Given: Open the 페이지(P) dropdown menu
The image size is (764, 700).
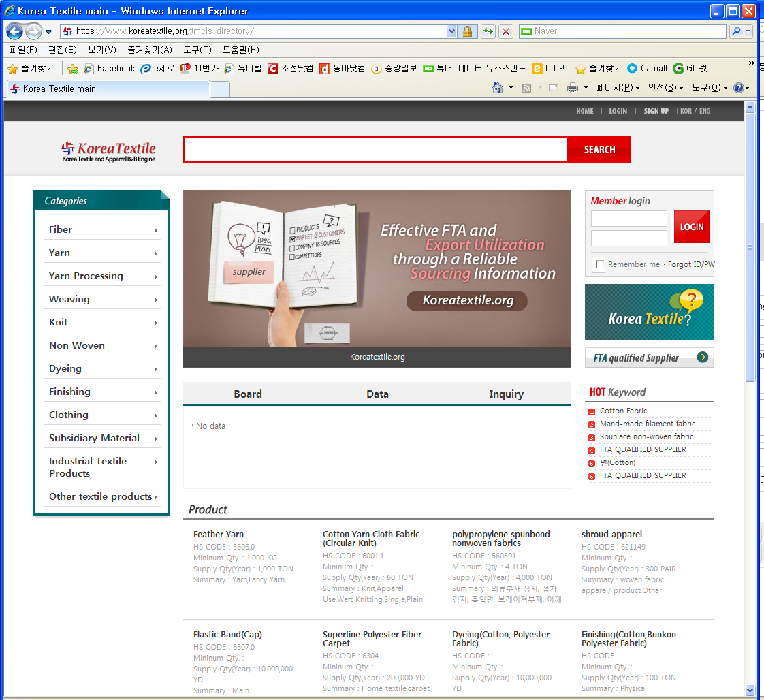Looking at the screenshot, I should (x=618, y=88).
